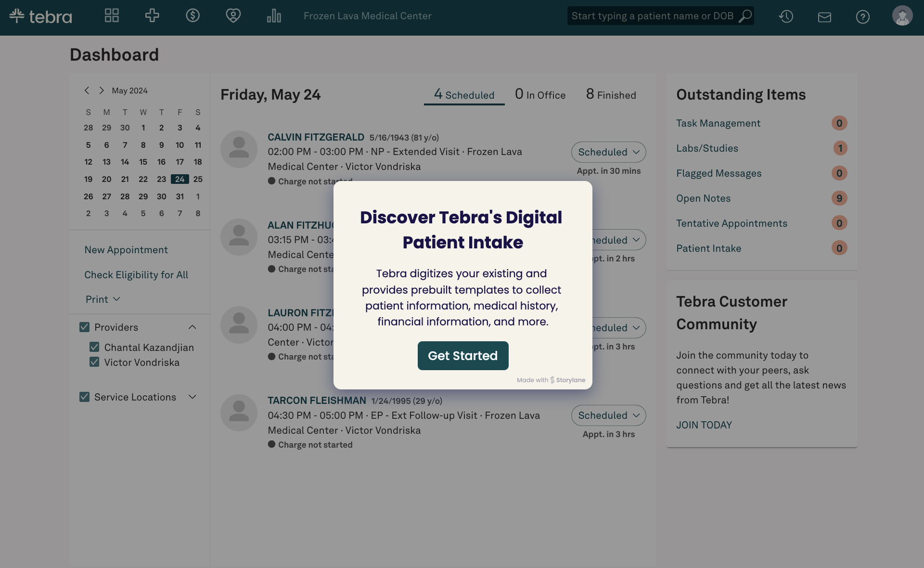Uncheck Chantal Kazandjian provider
This screenshot has width=924, height=568.
94,347
